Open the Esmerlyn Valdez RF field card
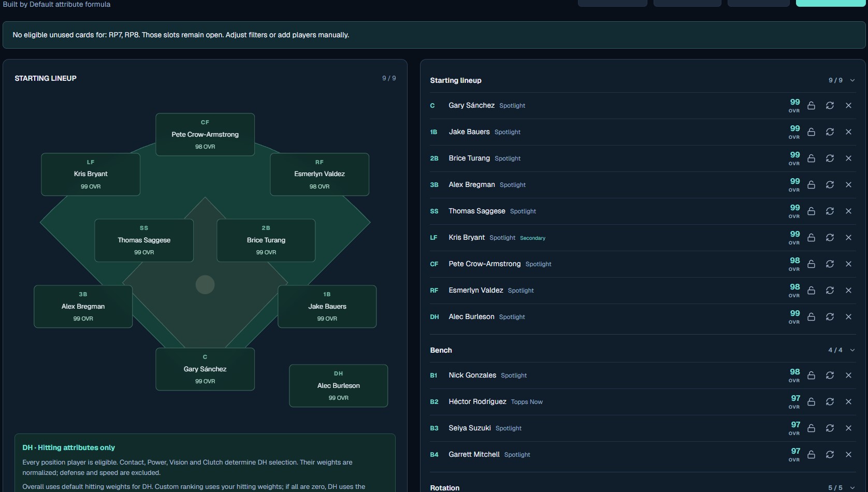This screenshot has width=868, height=492. 320,175
